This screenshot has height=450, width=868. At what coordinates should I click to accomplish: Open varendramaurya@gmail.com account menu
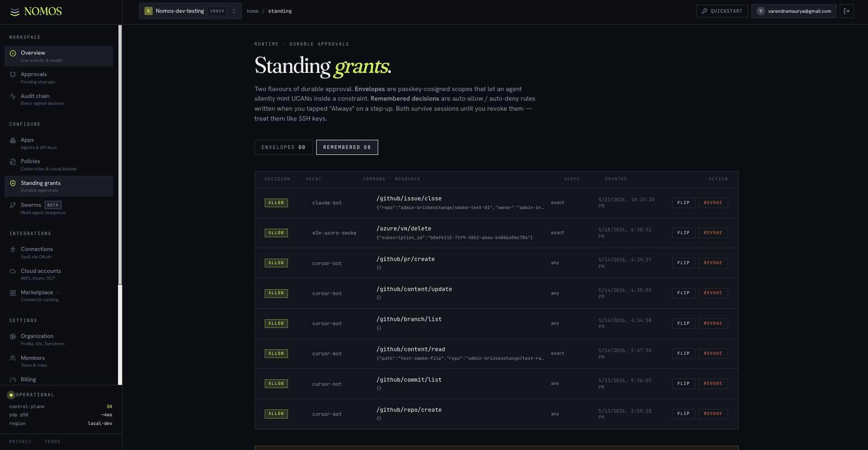pos(794,11)
